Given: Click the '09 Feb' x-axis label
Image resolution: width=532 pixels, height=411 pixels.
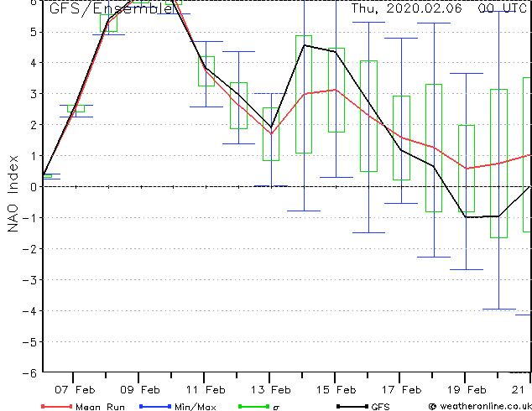Looking at the screenshot, I should click(140, 390).
